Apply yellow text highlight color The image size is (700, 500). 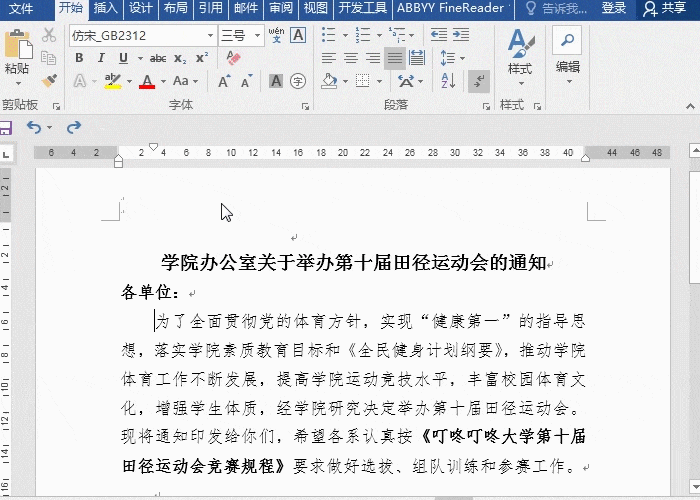(x=113, y=81)
